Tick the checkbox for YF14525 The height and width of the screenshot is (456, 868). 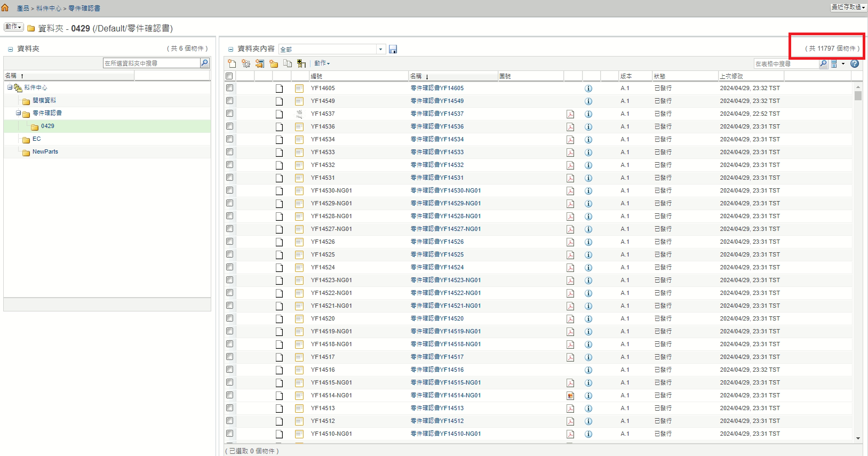click(x=229, y=254)
